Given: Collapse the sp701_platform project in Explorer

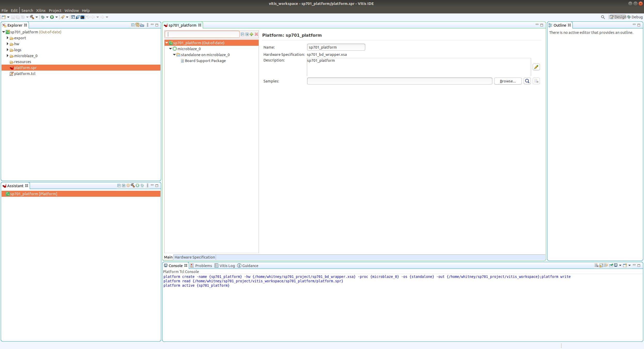Looking at the screenshot, I should tap(4, 32).
